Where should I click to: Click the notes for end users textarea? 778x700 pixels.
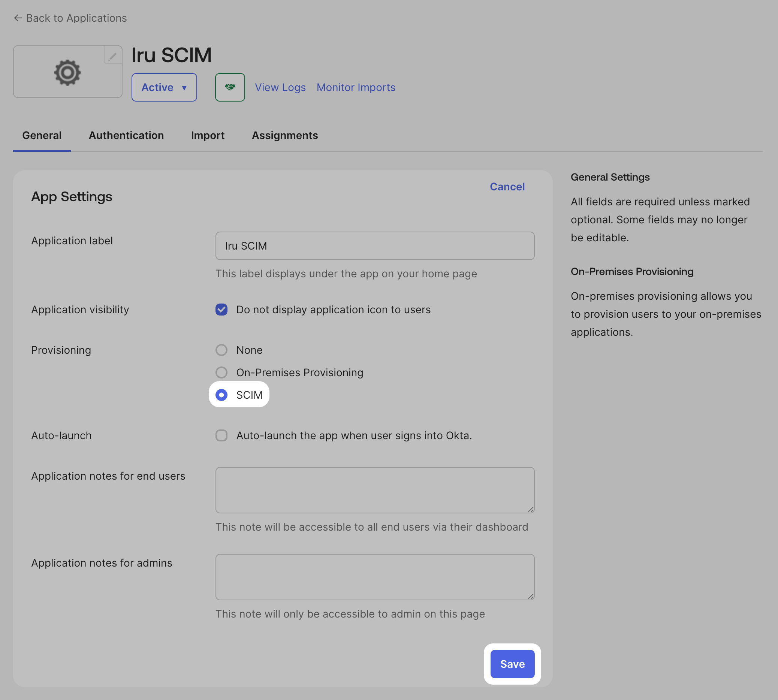(375, 490)
